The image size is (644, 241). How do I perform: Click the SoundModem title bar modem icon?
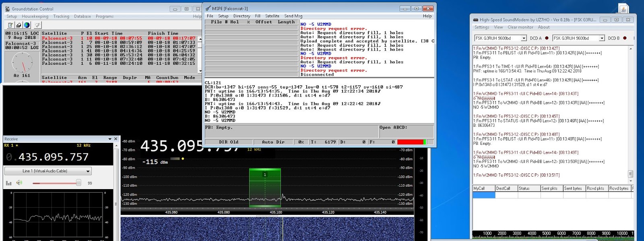(x=475, y=19)
